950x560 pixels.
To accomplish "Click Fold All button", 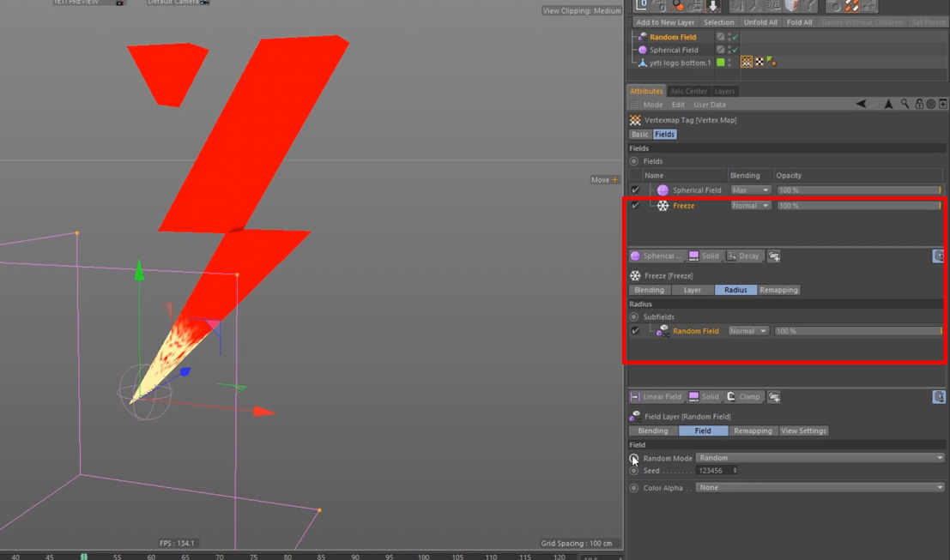I will coord(799,22).
